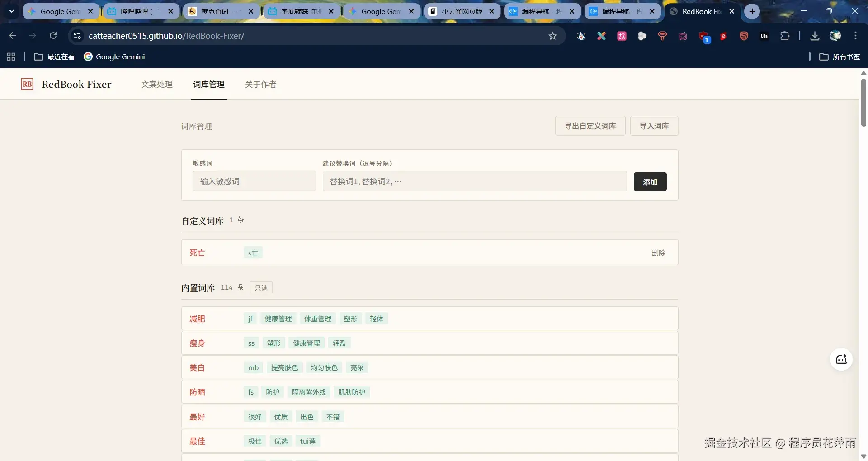Click the page scrollbar thumb

pos(863,102)
